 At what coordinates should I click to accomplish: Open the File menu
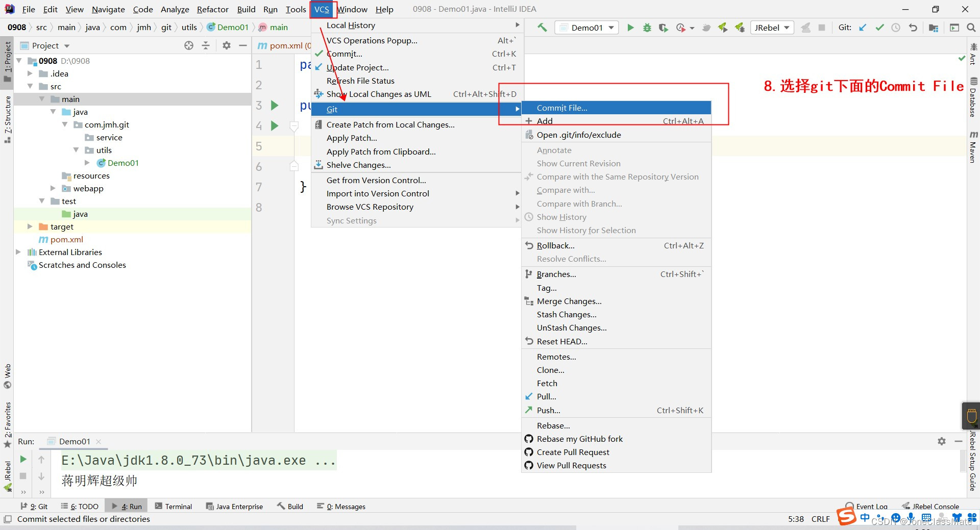(29, 9)
